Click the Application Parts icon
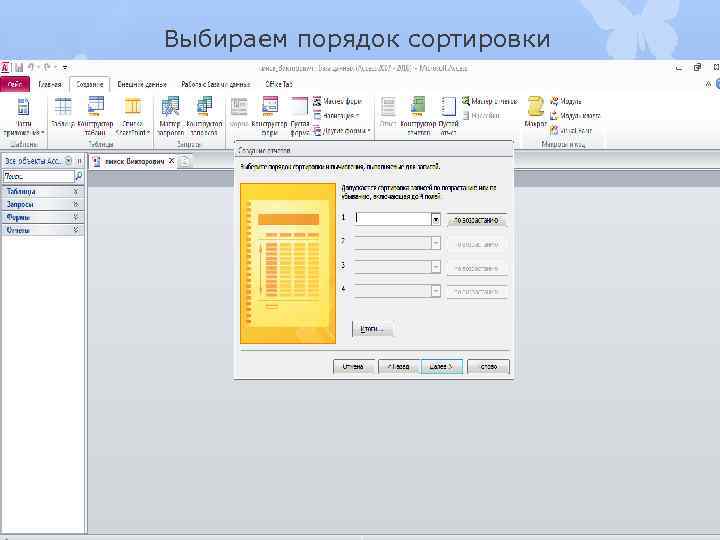This screenshot has width=720, height=540. (x=23, y=107)
